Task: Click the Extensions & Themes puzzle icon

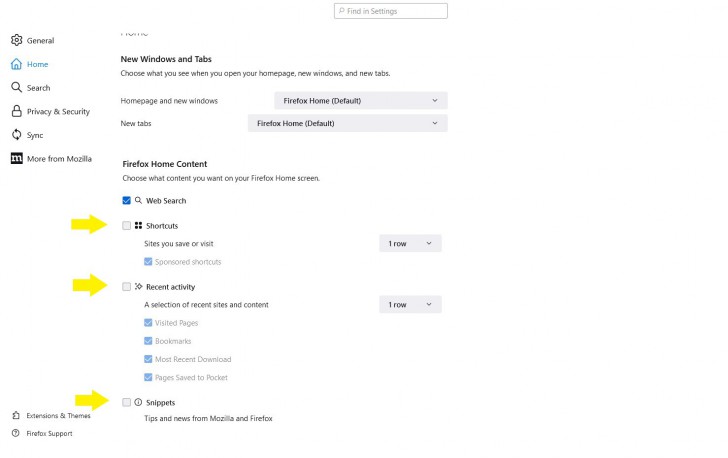Action: click(x=16, y=415)
